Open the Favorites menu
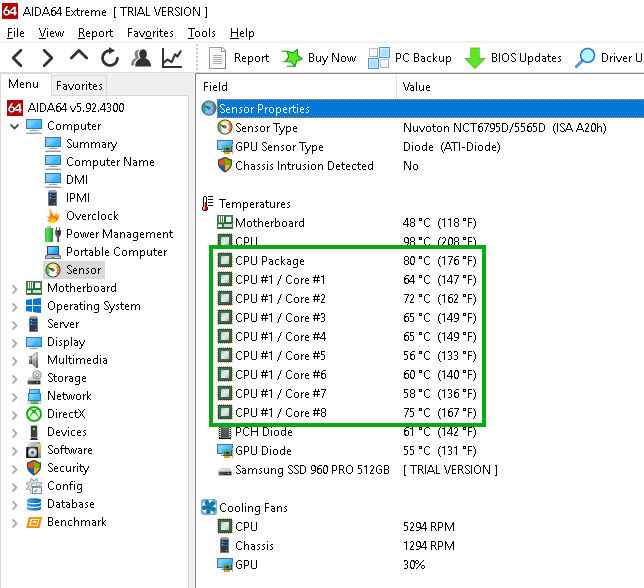 click(150, 33)
